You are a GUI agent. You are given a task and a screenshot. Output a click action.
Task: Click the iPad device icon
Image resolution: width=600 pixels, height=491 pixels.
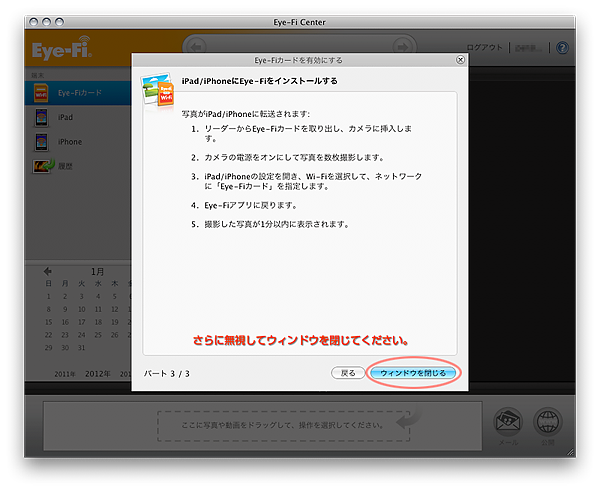(x=41, y=117)
